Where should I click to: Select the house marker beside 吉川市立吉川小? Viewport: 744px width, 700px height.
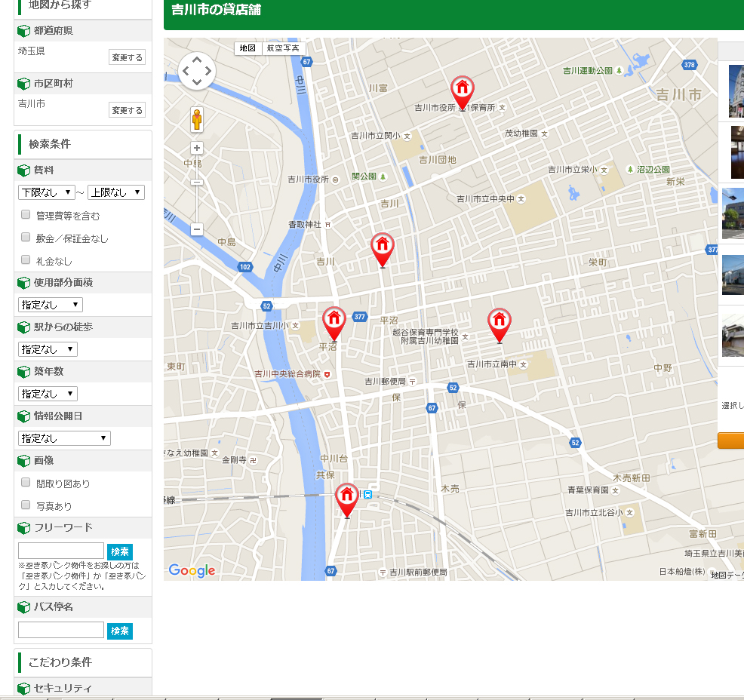334,324
